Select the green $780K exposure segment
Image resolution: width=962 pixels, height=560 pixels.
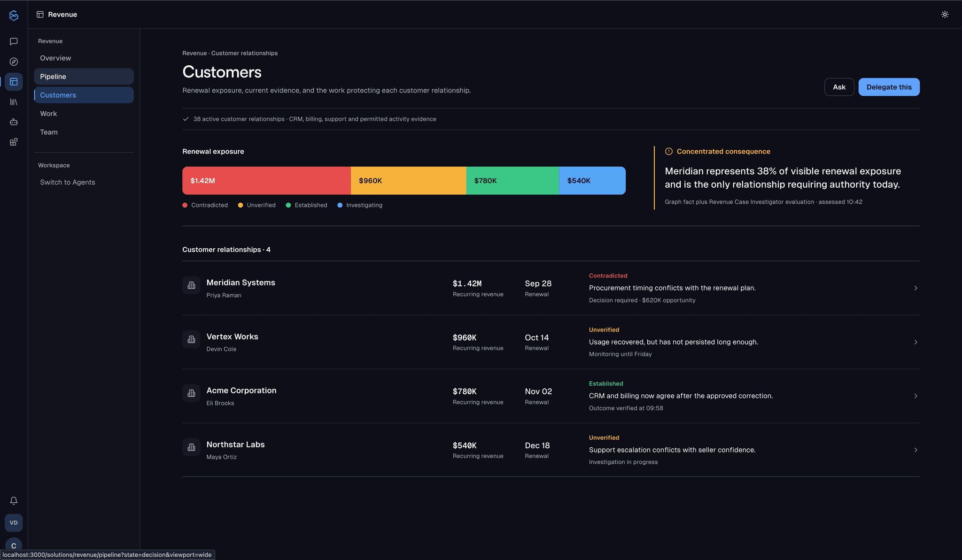coord(512,181)
